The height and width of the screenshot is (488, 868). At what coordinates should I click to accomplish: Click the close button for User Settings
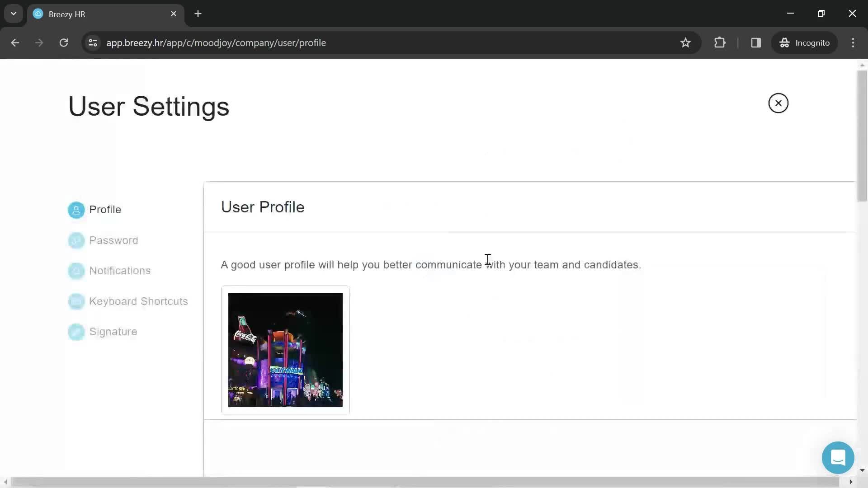(778, 103)
